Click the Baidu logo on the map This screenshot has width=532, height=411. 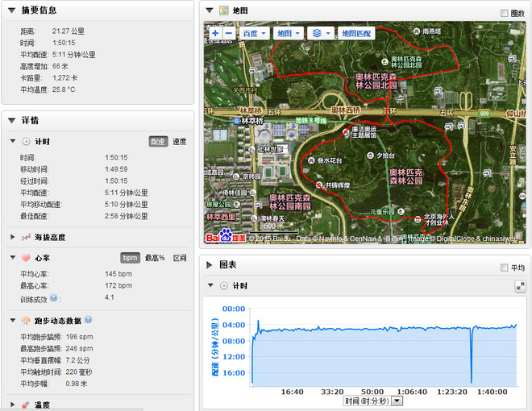(218, 237)
